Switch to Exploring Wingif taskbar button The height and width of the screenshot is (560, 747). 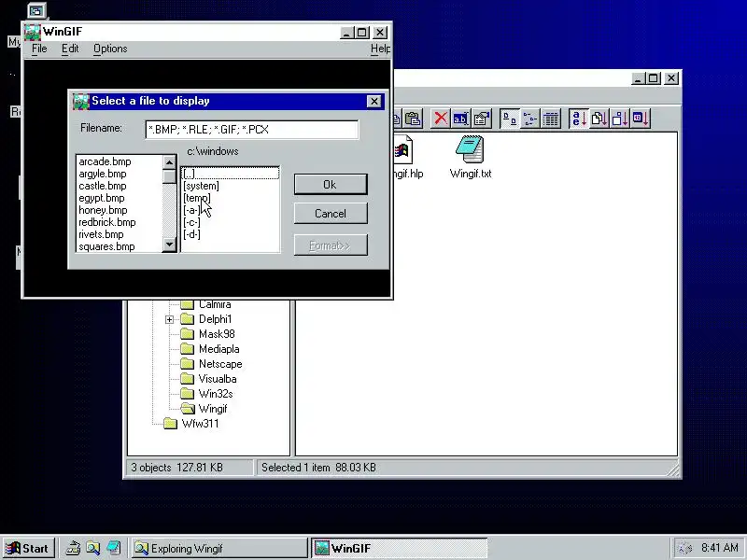point(219,548)
